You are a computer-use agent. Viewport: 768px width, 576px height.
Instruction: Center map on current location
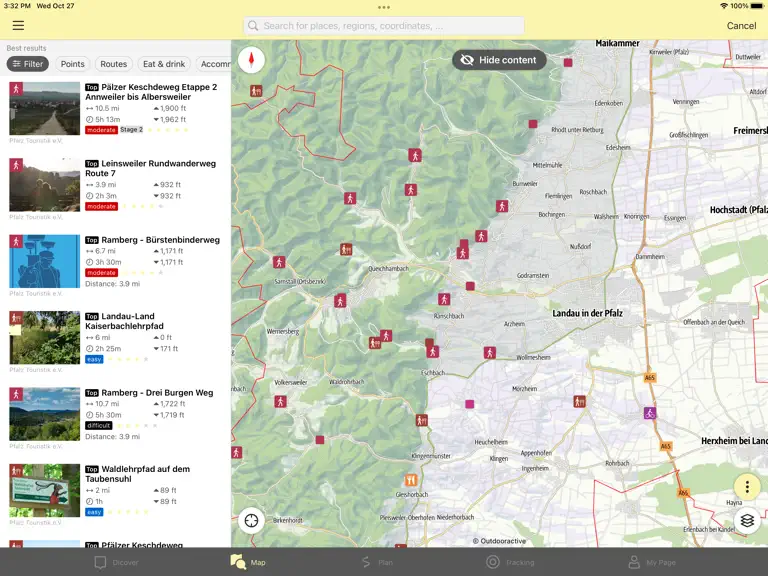point(251,520)
